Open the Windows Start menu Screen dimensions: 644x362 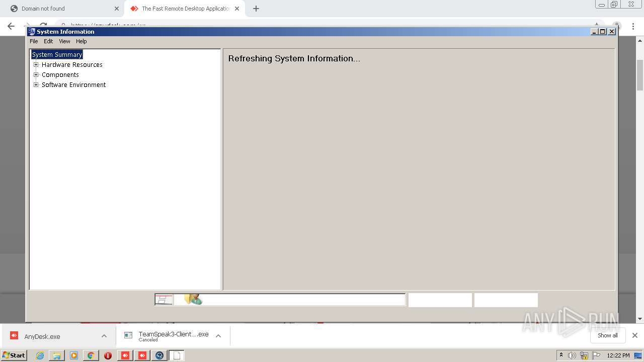14,355
